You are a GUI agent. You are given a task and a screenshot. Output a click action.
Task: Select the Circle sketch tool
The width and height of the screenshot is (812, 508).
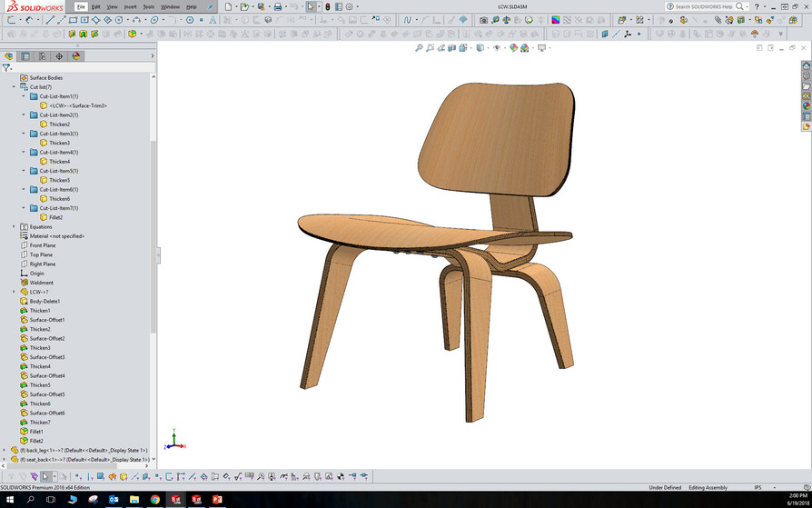click(119, 20)
